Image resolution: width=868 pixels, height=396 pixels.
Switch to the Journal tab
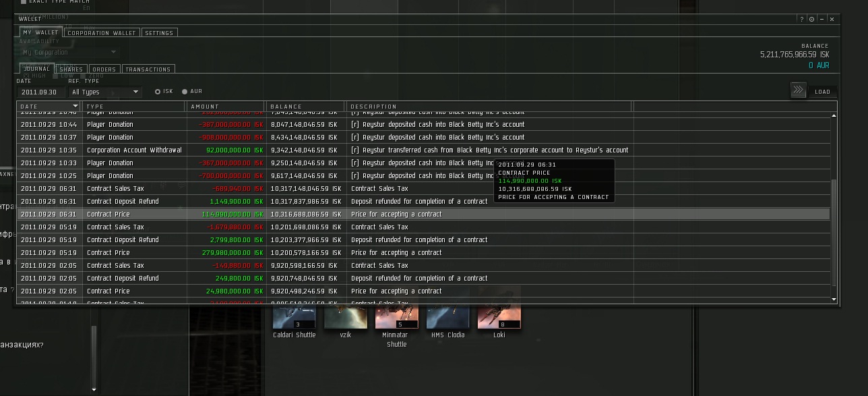point(37,69)
